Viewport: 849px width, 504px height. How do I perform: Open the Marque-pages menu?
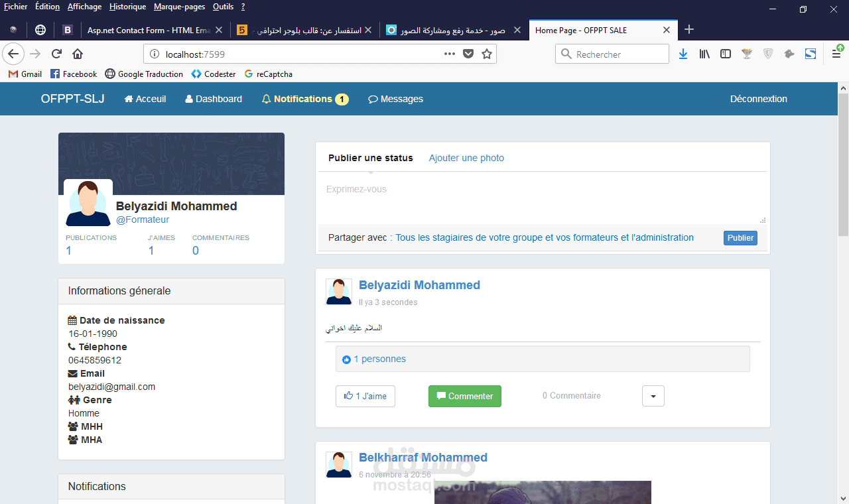(180, 7)
